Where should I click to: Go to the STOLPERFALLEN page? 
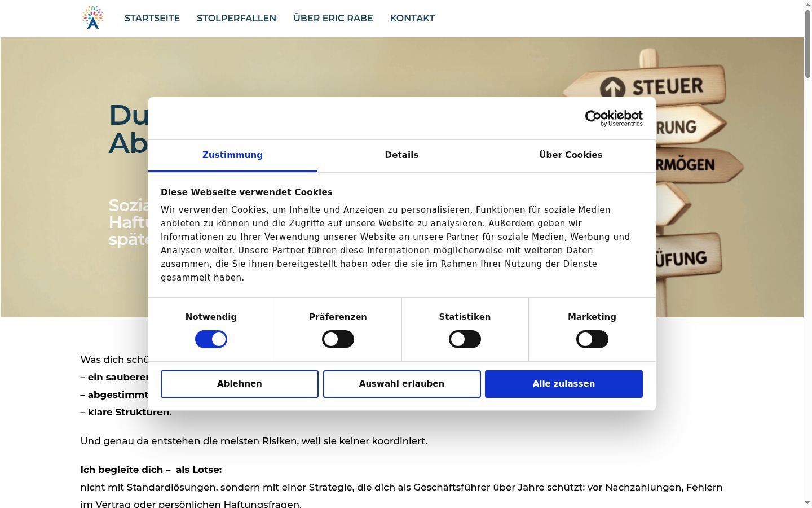(236, 18)
